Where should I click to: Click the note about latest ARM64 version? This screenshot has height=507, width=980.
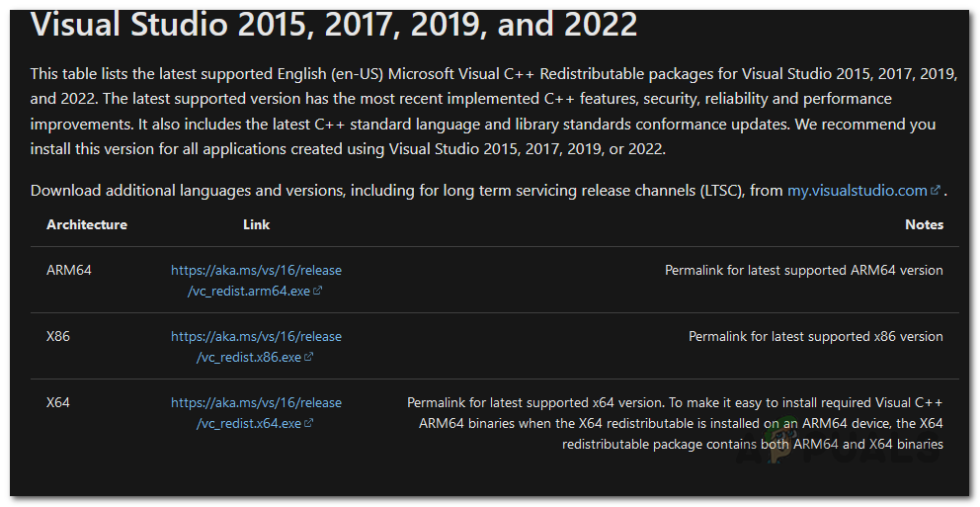(803, 270)
